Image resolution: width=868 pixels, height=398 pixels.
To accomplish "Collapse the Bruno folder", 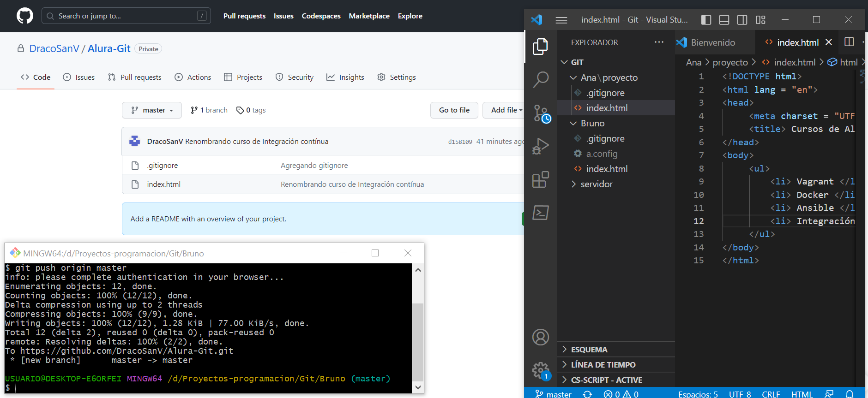I will (x=616, y=123).
